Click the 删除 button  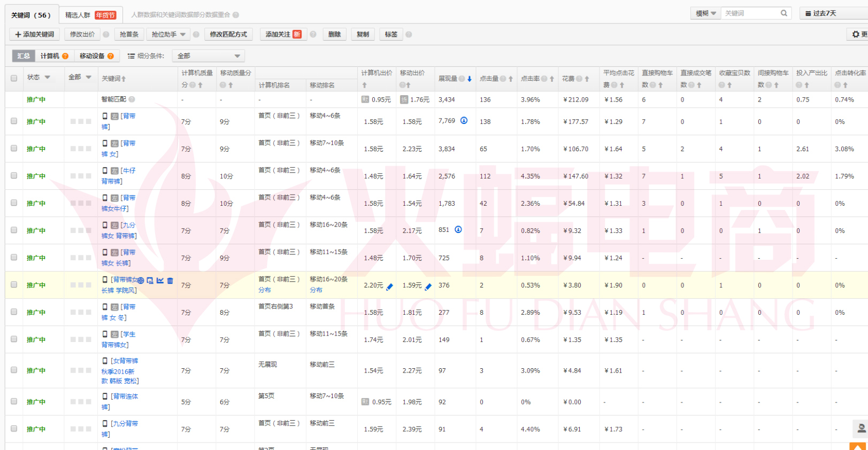[x=335, y=34]
